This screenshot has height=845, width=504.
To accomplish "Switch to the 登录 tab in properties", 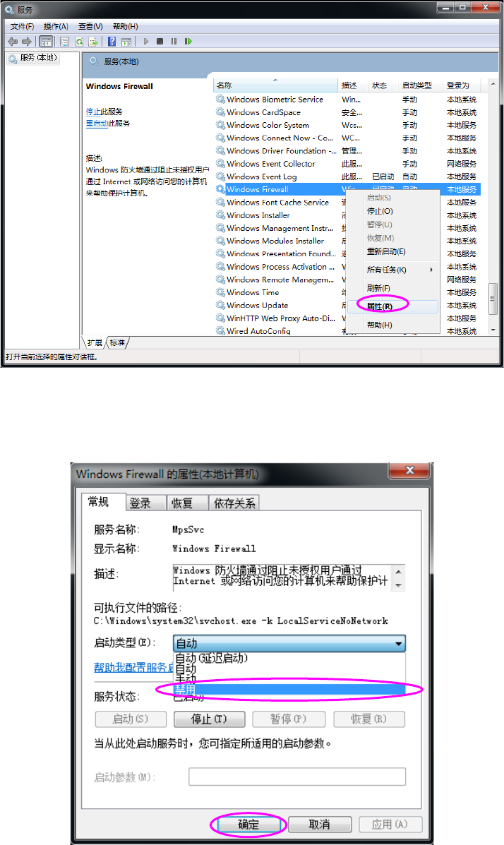I will point(145,503).
